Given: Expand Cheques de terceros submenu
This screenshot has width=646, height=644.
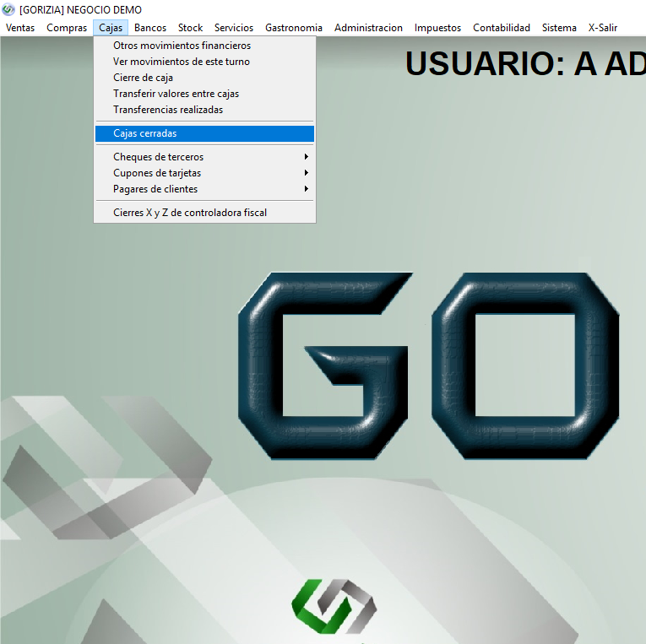Looking at the screenshot, I should tap(204, 157).
